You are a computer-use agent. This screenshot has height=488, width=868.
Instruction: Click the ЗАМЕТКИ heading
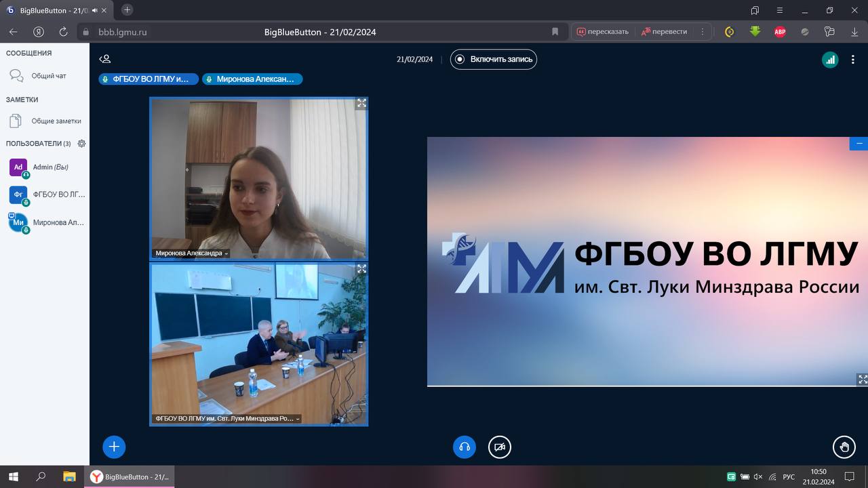(22, 100)
